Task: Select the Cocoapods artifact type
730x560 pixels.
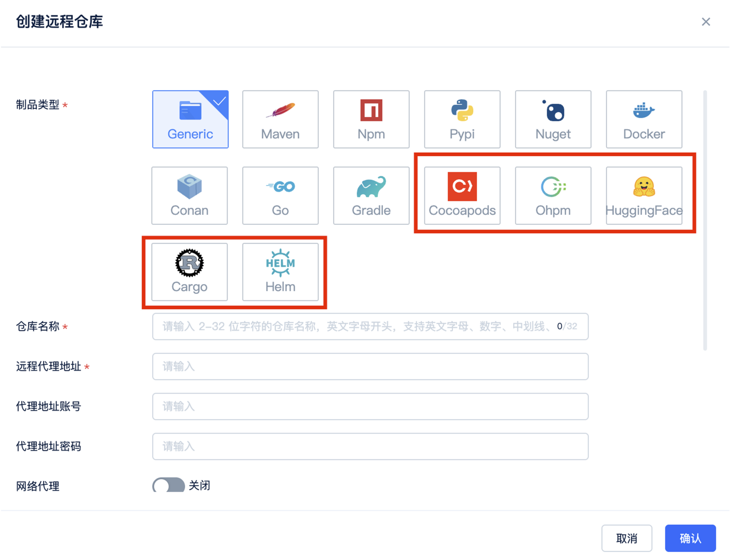Action: click(462, 195)
